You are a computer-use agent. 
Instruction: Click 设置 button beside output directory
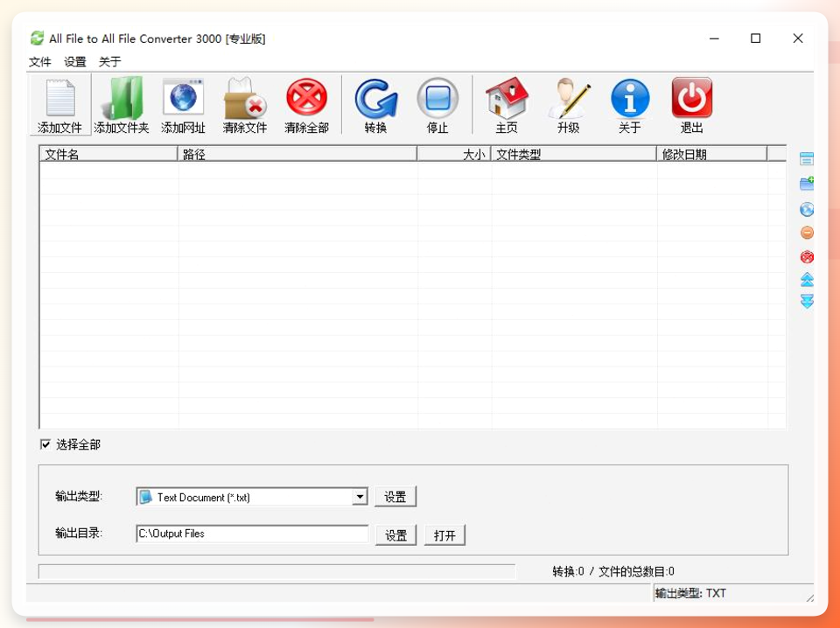tap(395, 535)
